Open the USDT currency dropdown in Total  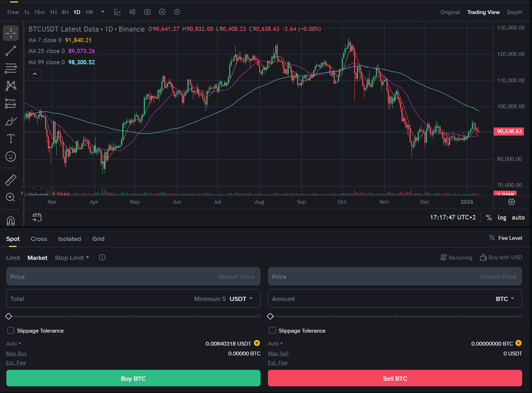241,299
